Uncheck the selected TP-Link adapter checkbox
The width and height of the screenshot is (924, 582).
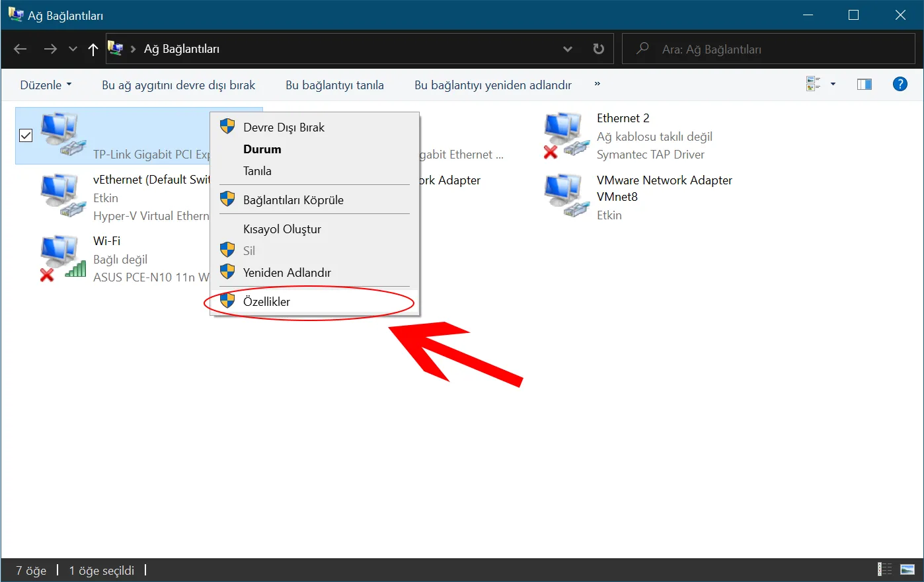[x=26, y=135]
